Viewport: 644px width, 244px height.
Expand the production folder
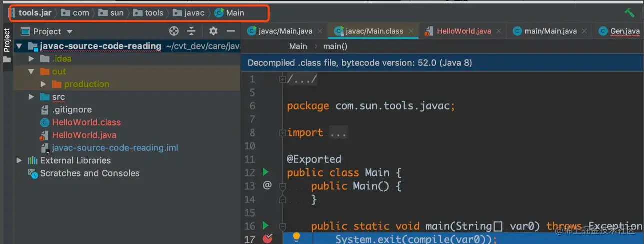(44, 84)
